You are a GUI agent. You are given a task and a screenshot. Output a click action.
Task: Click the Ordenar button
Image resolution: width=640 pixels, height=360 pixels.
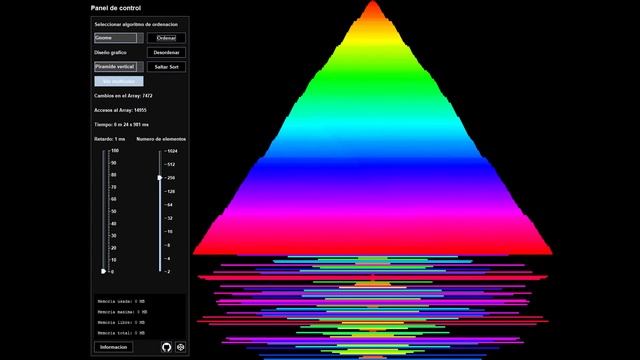coord(166,38)
